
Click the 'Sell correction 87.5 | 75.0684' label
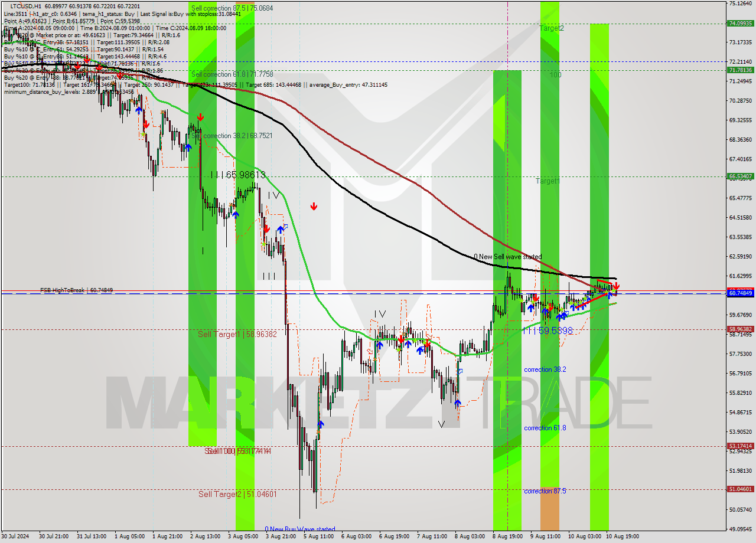tap(232, 8)
